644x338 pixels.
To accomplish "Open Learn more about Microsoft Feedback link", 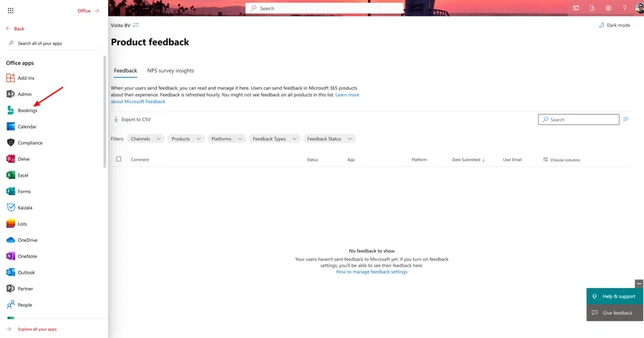I will pos(348,95).
